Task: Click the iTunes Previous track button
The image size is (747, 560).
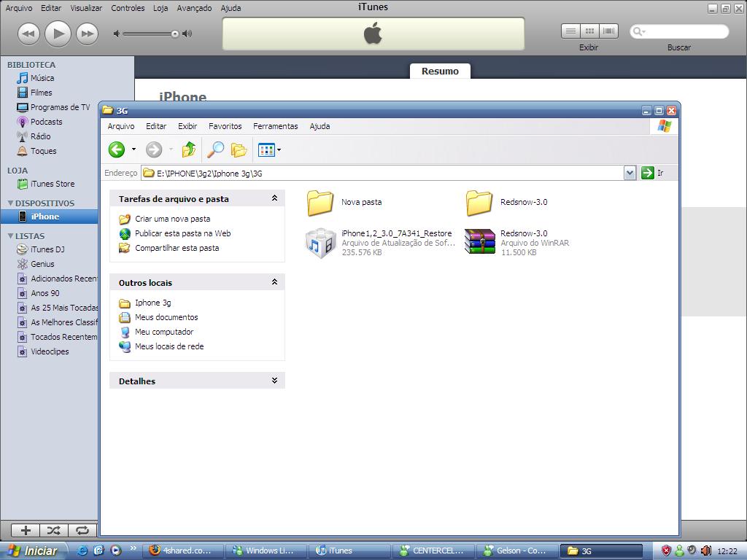Action: click(28, 34)
